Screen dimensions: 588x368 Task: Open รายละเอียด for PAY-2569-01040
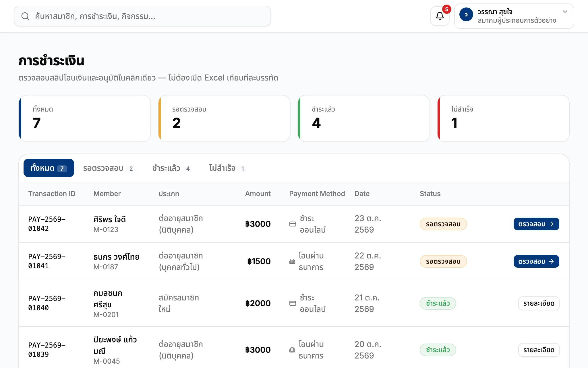pos(539,303)
